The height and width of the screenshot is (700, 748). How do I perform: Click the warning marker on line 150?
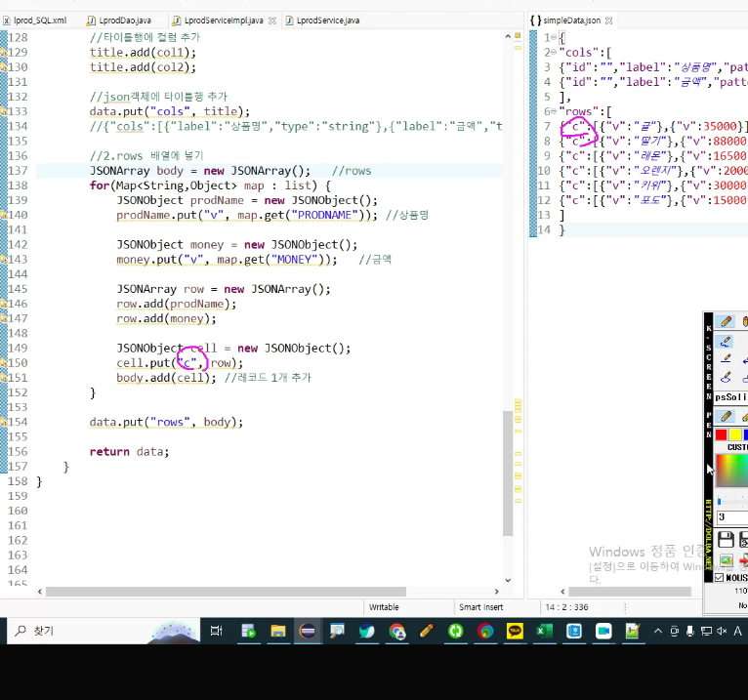pos(3,362)
